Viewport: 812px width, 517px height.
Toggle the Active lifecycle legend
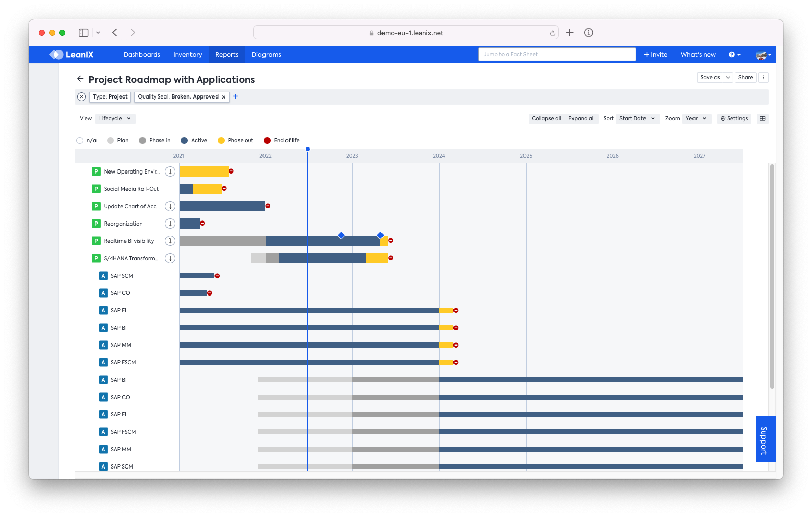click(194, 141)
